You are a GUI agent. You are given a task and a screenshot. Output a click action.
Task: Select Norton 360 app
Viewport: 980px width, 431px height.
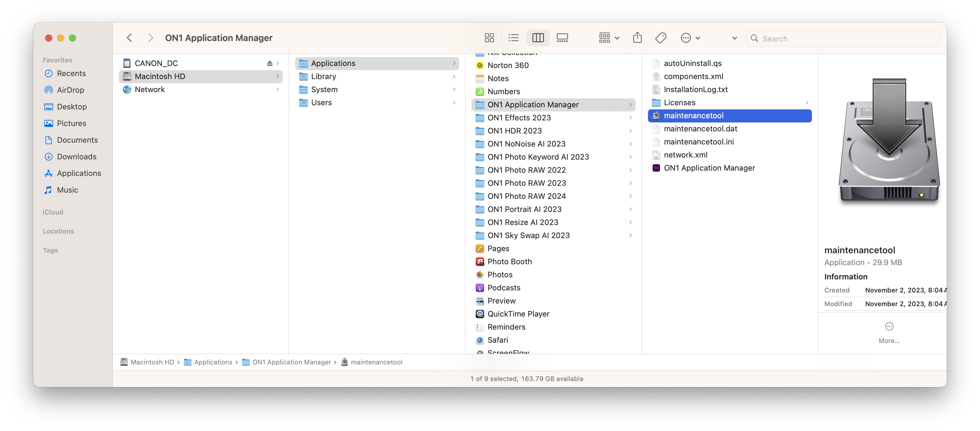[x=554, y=65]
